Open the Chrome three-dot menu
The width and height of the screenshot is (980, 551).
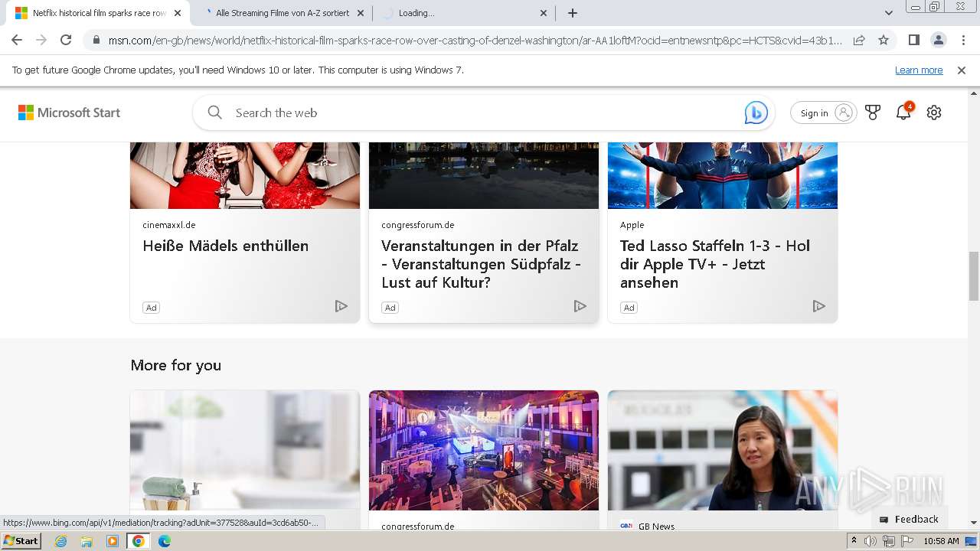[x=963, y=40]
